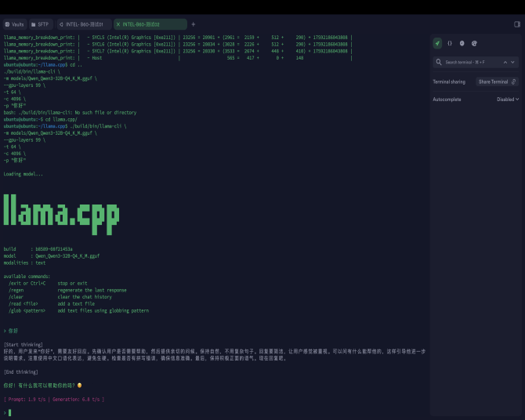Open the terminal theme palette icon
Viewport: 525px width, 420px height.
(x=474, y=43)
